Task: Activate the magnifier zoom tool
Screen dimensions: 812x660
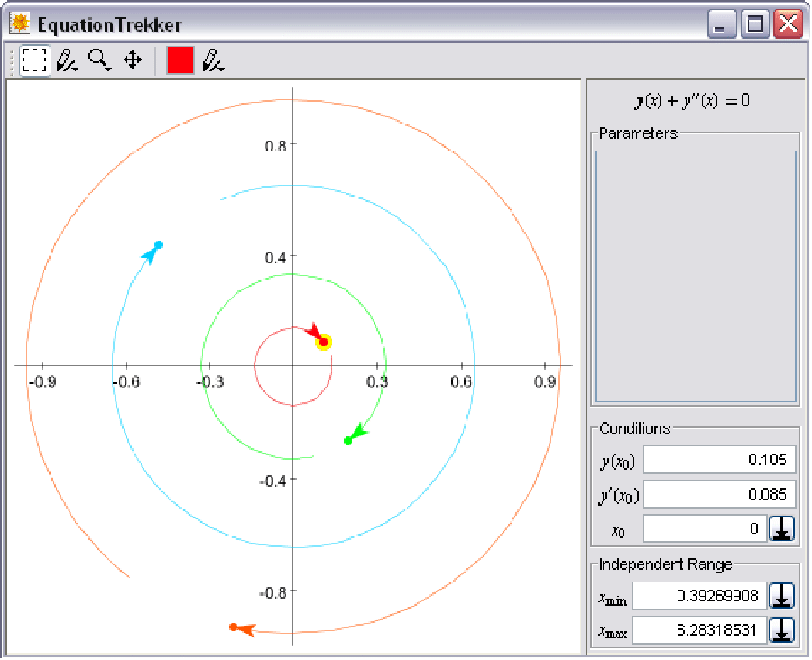Action: (99, 60)
